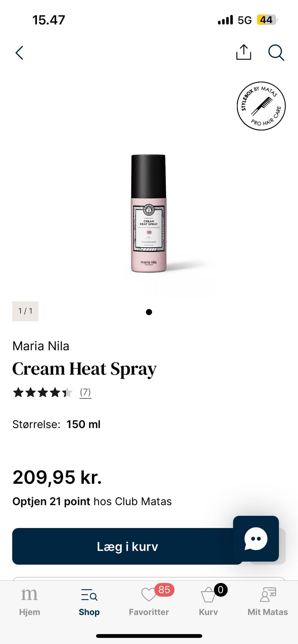The image size is (298, 644).
Task: Tap the share icon
Action: [244, 52]
